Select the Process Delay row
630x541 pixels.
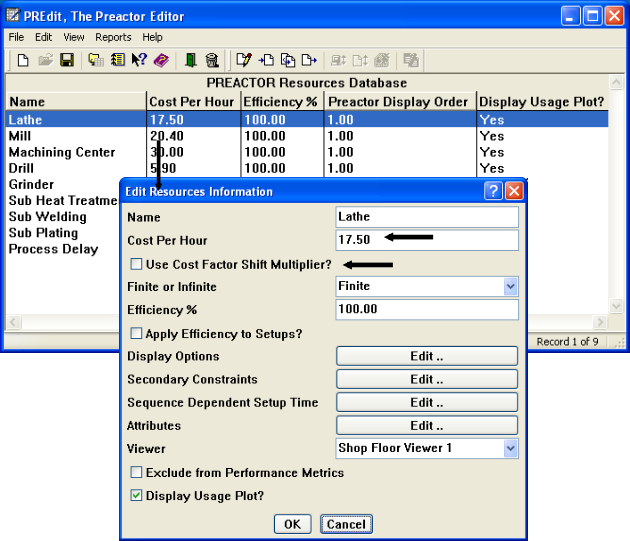[x=63, y=249]
